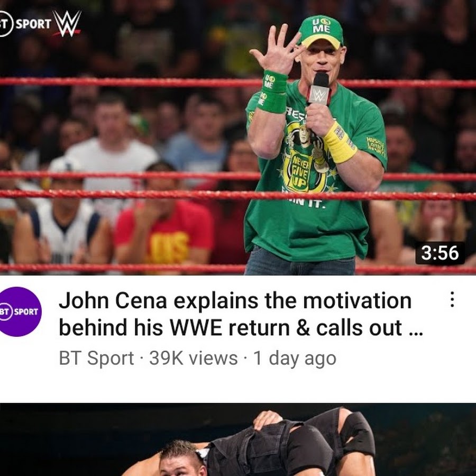Open video title 'John Cena explains the motivation'
Screen dimensions: 476x476
coord(235,300)
